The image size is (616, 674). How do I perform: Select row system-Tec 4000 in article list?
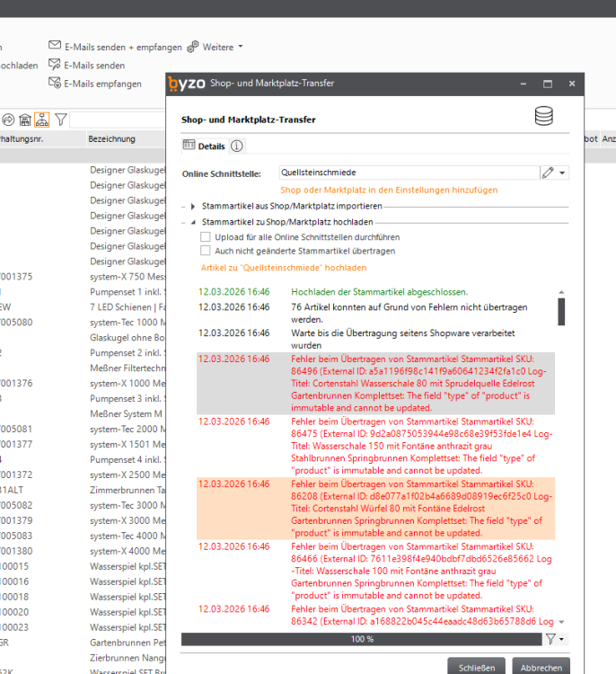[x=83, y=536]
